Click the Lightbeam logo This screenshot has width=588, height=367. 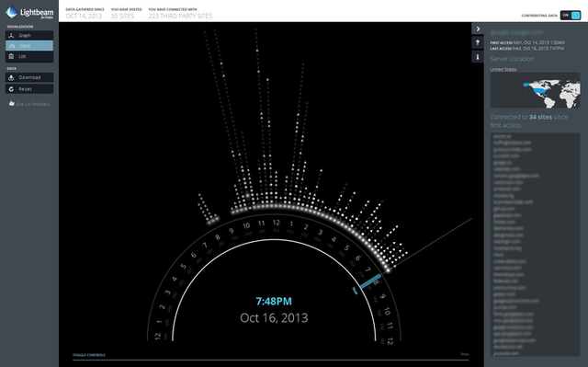[x=29, y=12]
